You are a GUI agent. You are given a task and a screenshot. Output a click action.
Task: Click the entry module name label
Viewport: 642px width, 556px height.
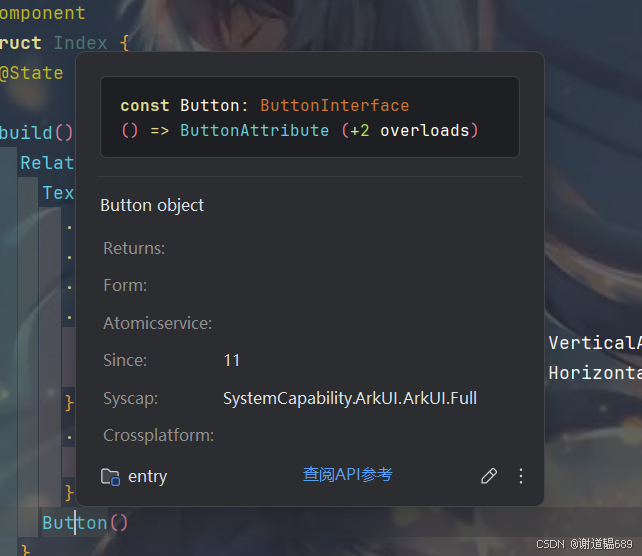pos(147,477)
